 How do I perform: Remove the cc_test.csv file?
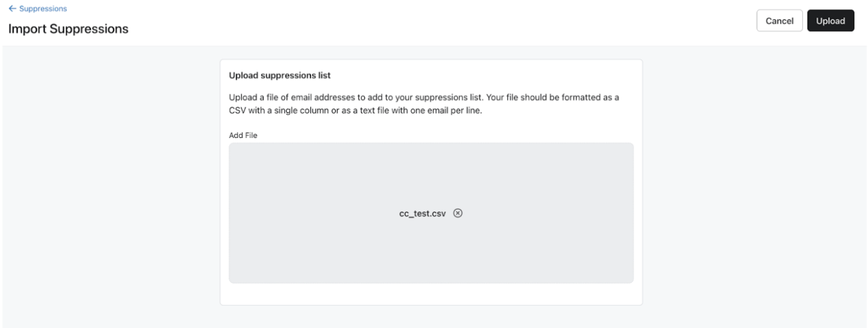click(457, 213)
